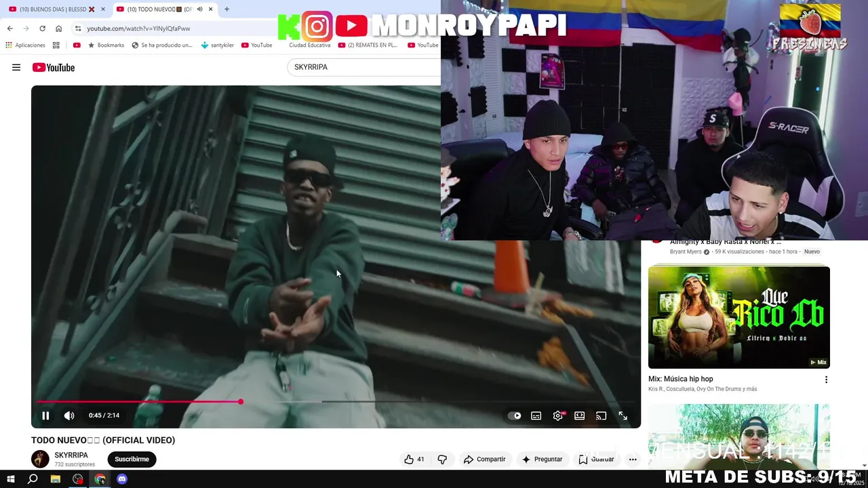Click the Preguntar button
Viewport: 868px width, 488px height.
tap(541, 459)
